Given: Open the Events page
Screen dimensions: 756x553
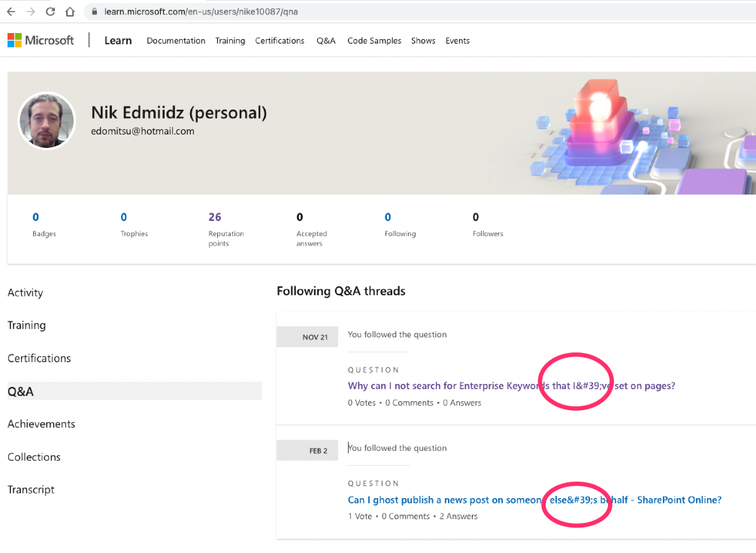Looking at the screenshot, I should (458, 41).
